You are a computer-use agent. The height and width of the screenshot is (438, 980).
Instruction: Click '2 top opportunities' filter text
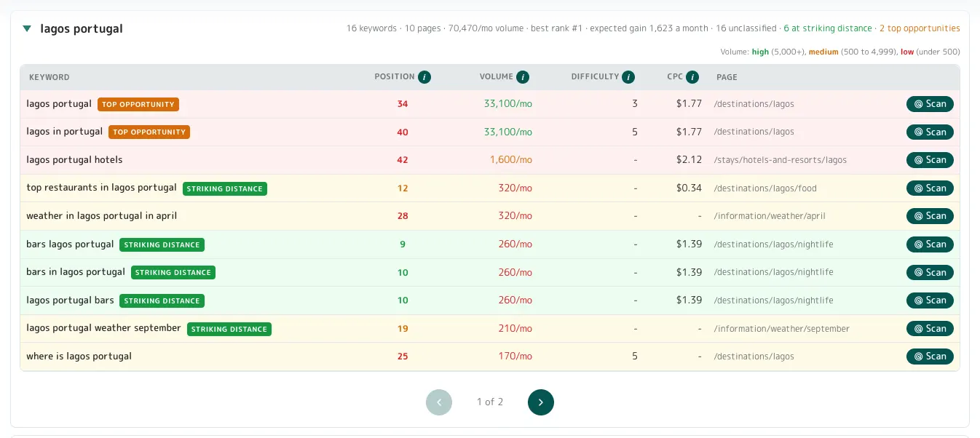click(920, 28)
